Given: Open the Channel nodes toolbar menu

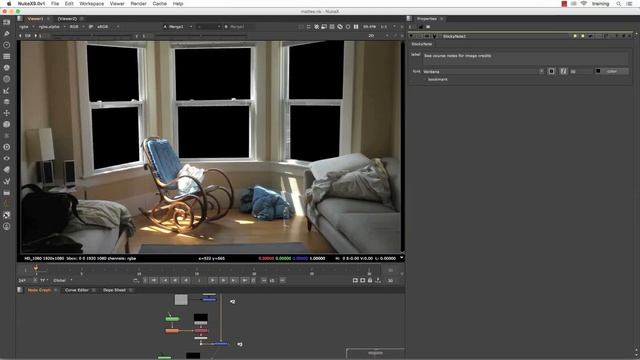Looking at the screenshot, I should pos(7,56).
